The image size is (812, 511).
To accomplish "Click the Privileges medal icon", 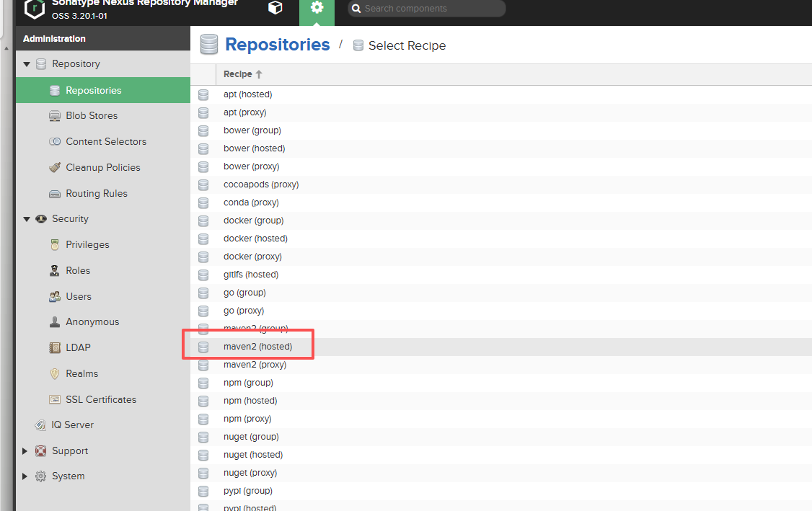I will pos(54,245).
